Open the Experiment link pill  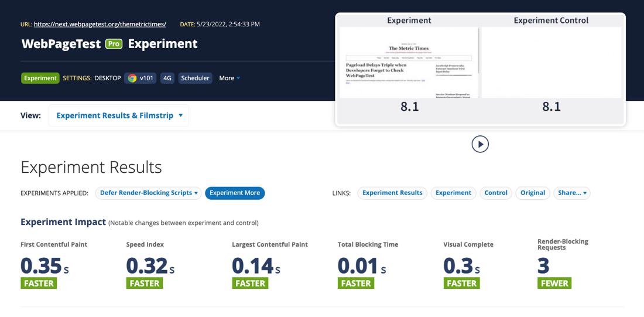(453, 193)
